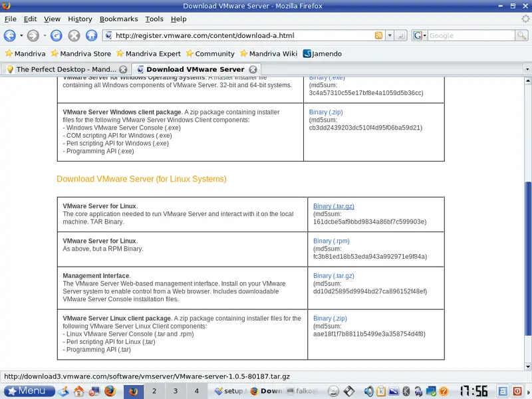532x399 pixels.
Task: Go to the Home page
Action: pos(91,36)
